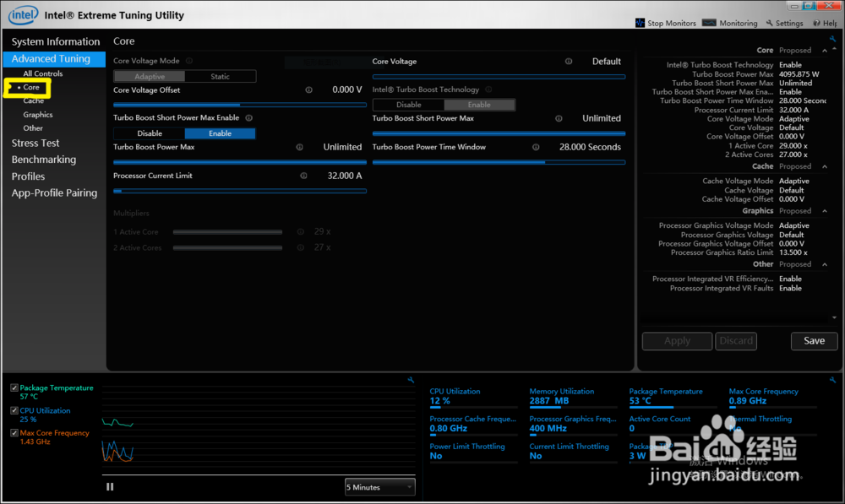
Task: Open info icon next to Core Voltage Mode
Action: pos(189,61)
